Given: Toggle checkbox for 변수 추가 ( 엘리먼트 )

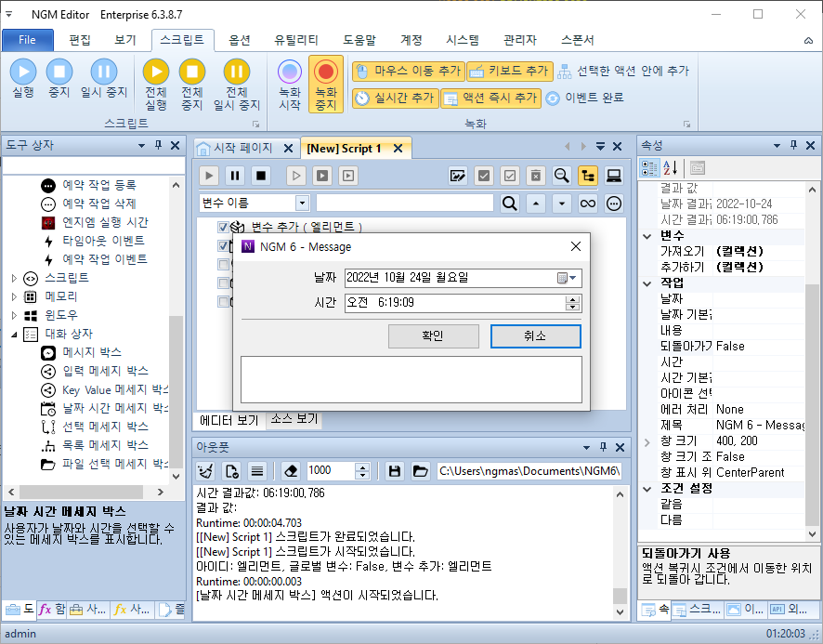Looking at the screenshot, I should click(x=223, y=227).
